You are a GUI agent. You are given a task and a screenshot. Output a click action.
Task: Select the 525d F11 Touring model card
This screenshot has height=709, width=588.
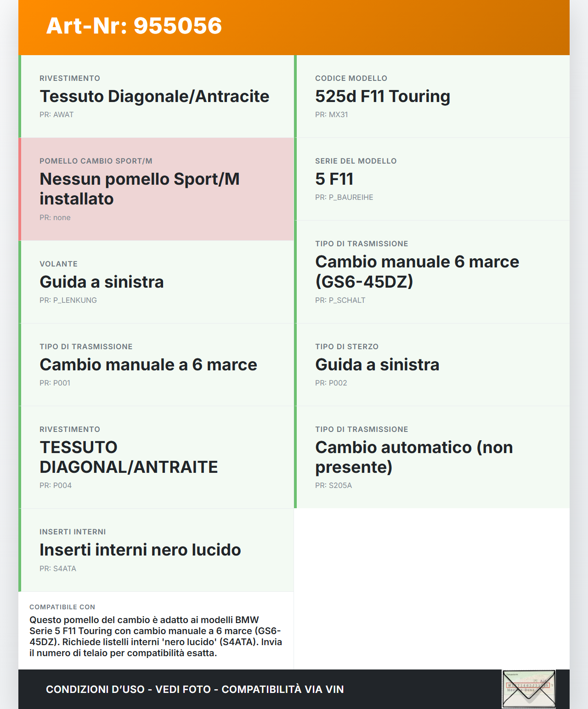(x=432, y=96)
